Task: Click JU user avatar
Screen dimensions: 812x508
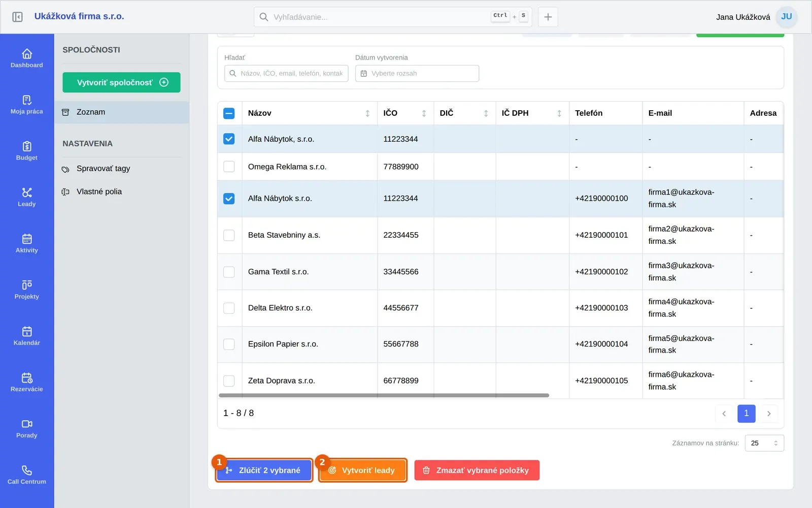Action: 787,17
